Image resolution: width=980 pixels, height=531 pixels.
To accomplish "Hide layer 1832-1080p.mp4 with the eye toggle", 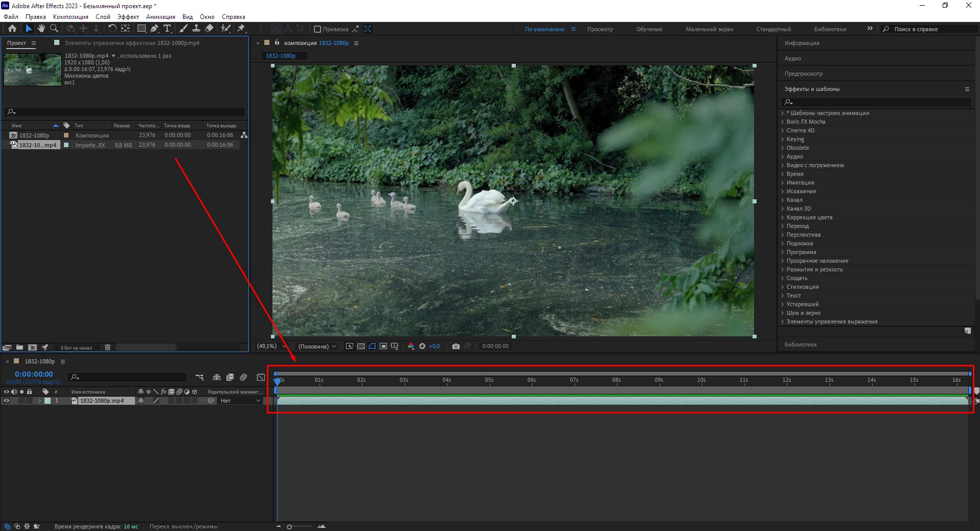I will pos(7,401).
